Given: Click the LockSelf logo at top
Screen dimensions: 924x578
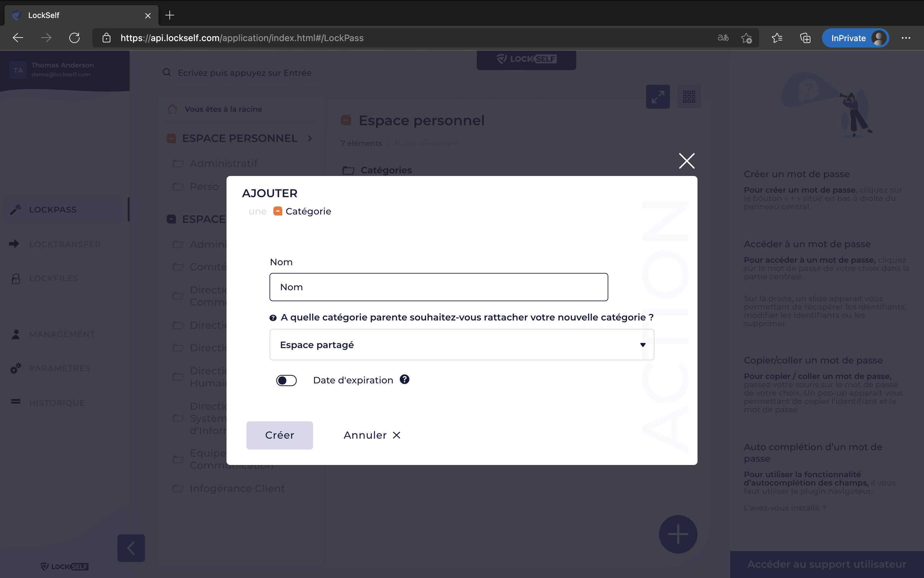Looking at the screenshot, I should pos(526,59).
